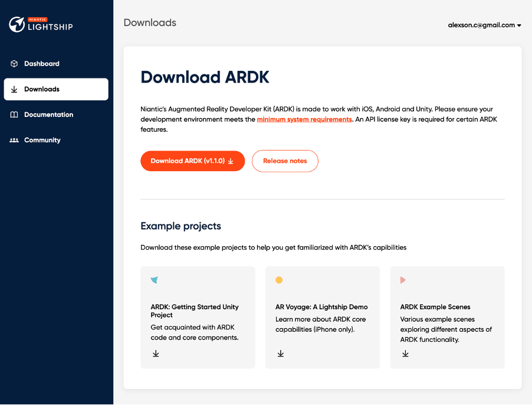Viewport: 532px width, 405px height.
Task: Download the ARDK Example Scenes
Action: click(x=405, y=354)
